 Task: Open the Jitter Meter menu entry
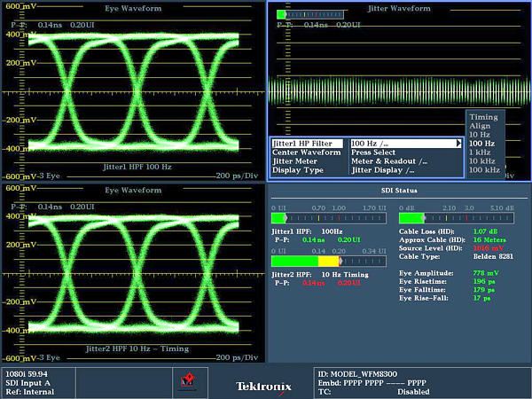(295, 161)
